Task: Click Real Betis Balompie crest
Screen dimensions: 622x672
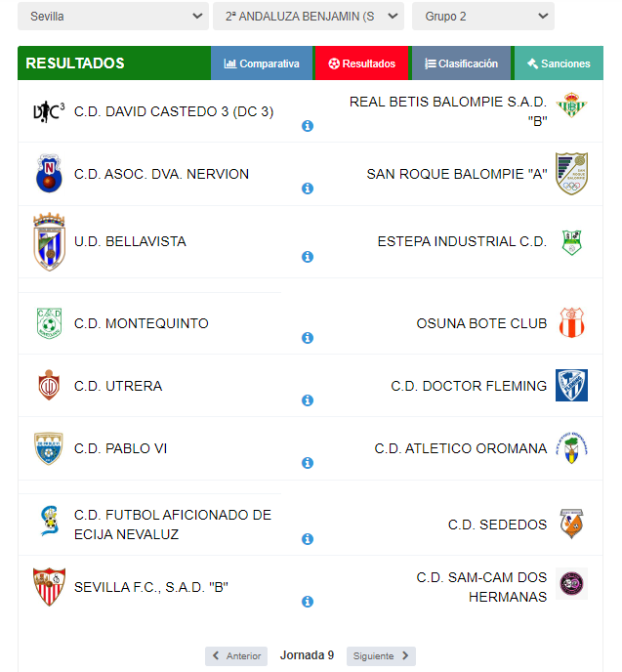Action: click(x=570, y=106)
